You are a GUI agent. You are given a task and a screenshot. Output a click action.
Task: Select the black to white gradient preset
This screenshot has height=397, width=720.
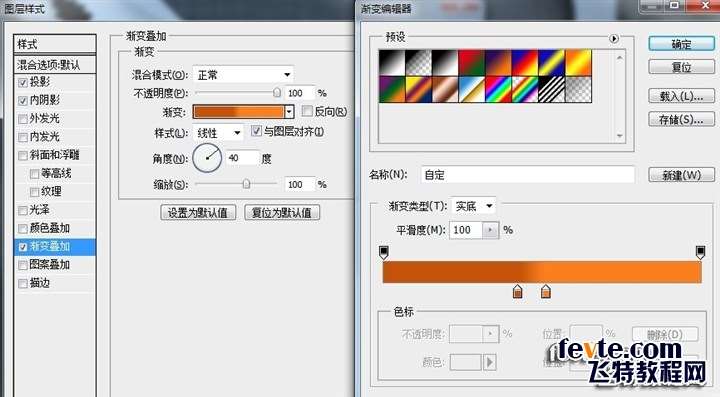coord(391,62)
